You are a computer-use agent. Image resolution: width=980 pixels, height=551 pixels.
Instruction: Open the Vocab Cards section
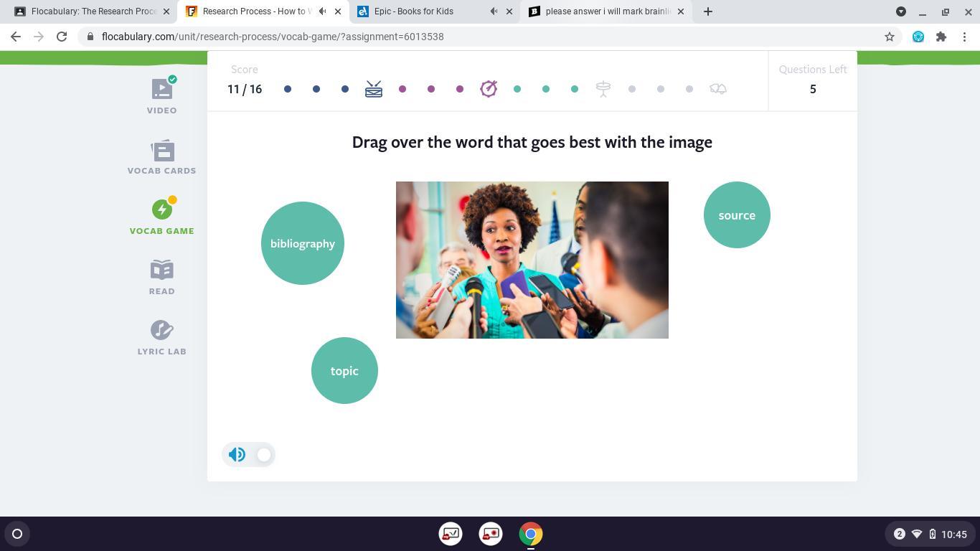pyautogui.click(x=161, y=157)
